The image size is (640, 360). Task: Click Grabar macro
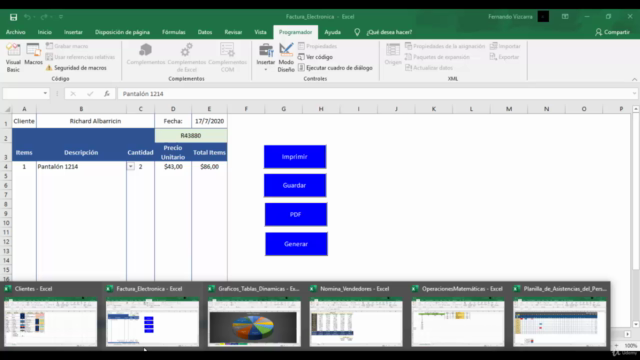[67, 46]
